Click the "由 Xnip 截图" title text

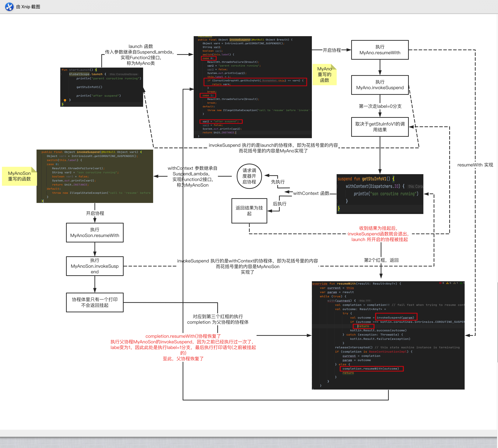click(x=28, y=7)
